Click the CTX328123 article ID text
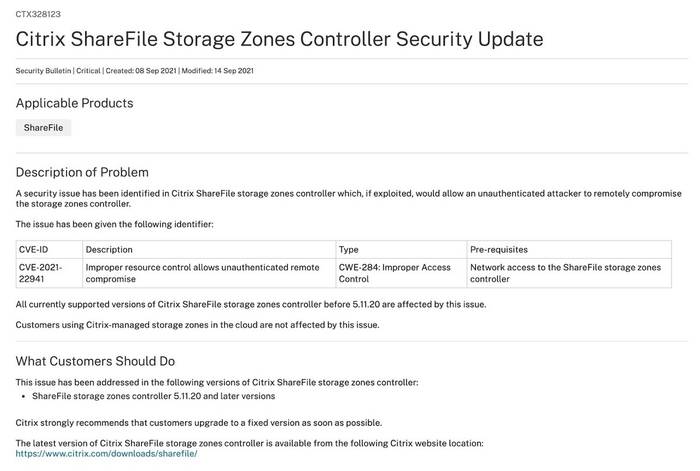This screenshot has height=471, width=700. pyautogui.click(x=38, y=14)
